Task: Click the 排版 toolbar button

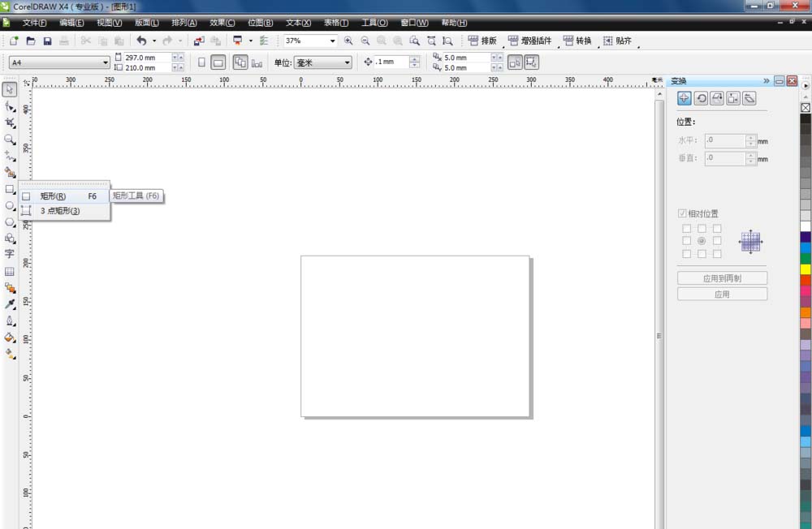Action: pyautogui.click(x=482, y=41)
